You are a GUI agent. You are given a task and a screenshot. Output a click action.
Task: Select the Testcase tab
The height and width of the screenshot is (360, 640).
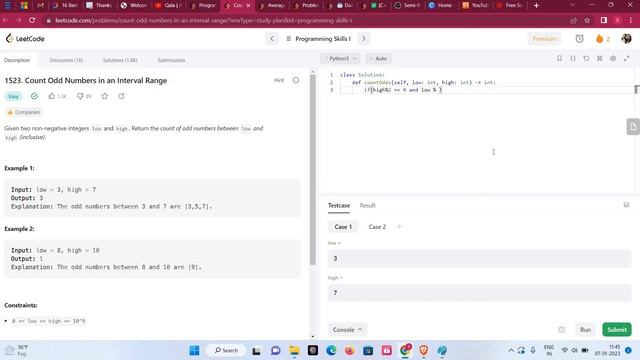(339, 205)
